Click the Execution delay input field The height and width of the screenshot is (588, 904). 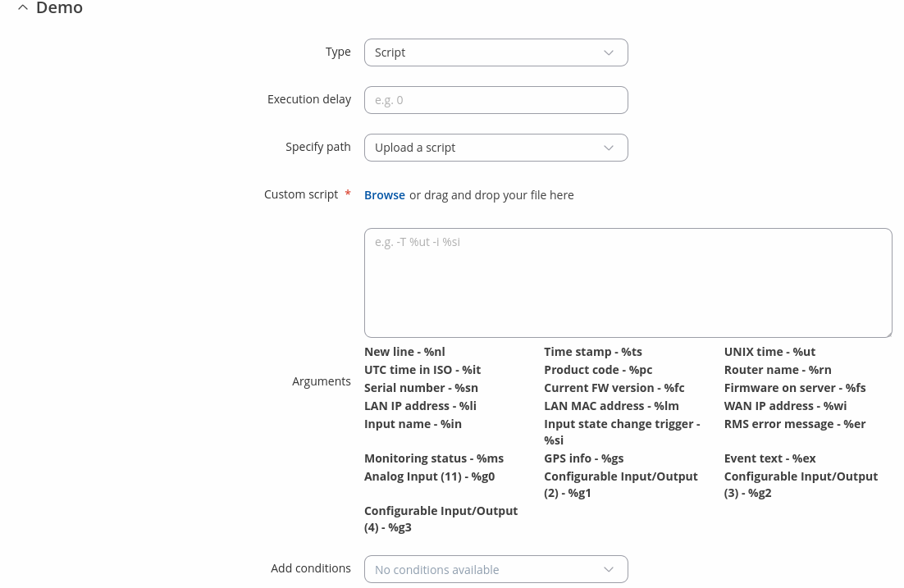(x=495, y=100)
